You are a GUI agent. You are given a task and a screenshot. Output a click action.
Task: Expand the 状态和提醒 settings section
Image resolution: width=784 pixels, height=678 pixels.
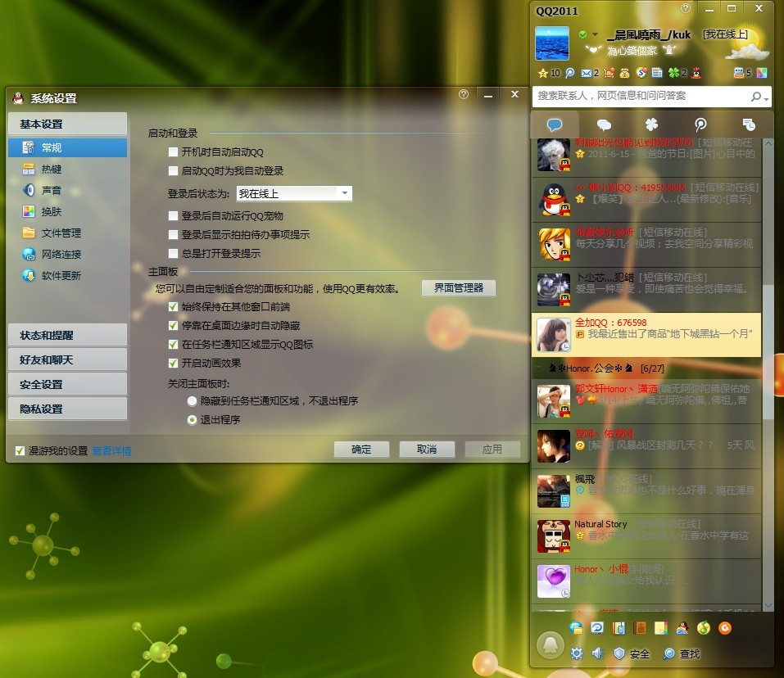[67, 335]
